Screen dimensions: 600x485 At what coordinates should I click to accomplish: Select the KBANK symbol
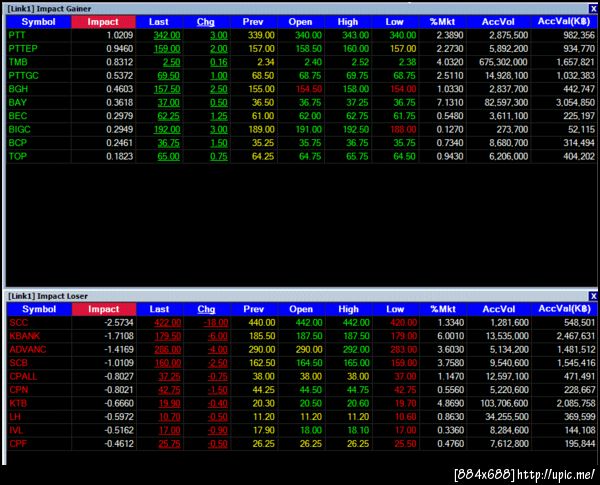tap(25, 336)
